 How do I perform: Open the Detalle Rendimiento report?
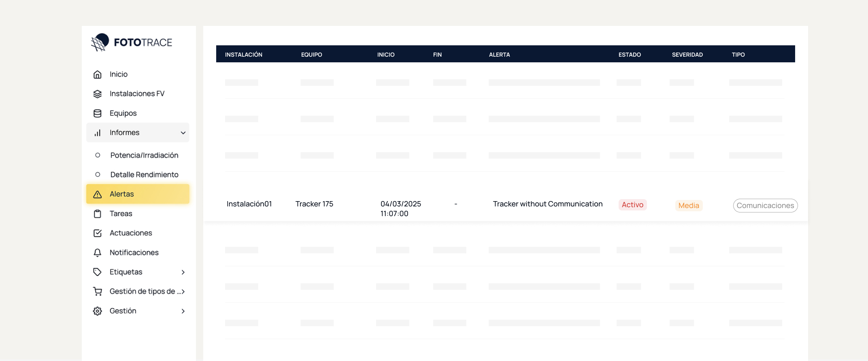[x=144, y=175]
